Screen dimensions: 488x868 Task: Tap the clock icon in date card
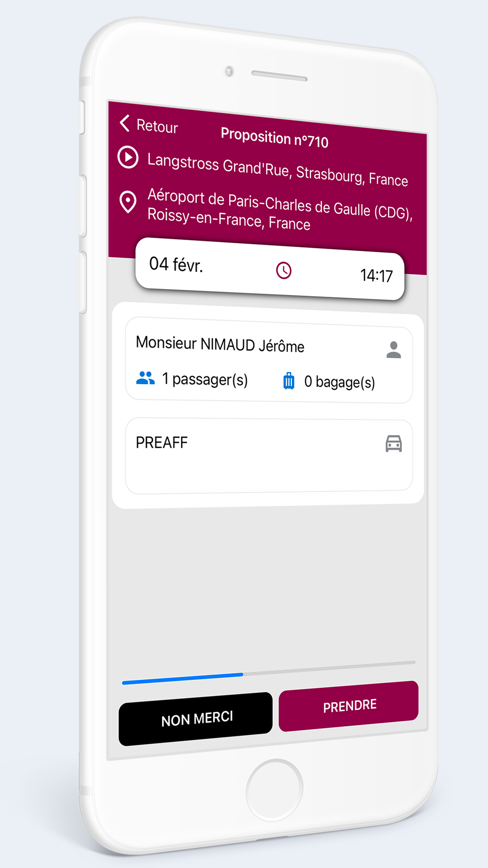[284, 270]
